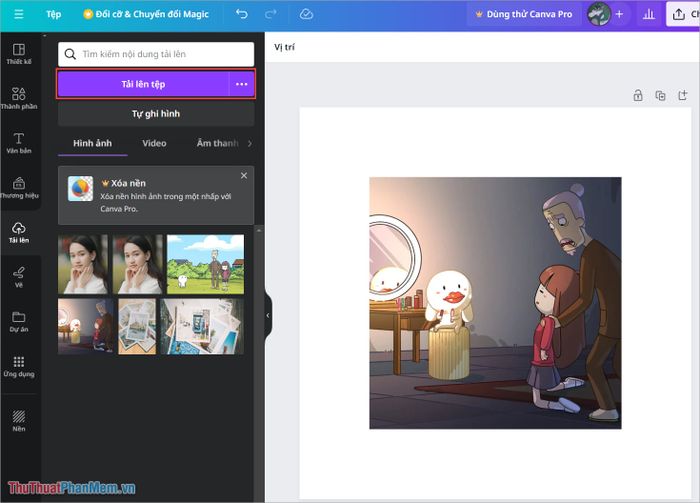This screenshot has width=700, height=503.
Task: Select orange polaroid photos thumbnail
Action: tap(137, 326)
